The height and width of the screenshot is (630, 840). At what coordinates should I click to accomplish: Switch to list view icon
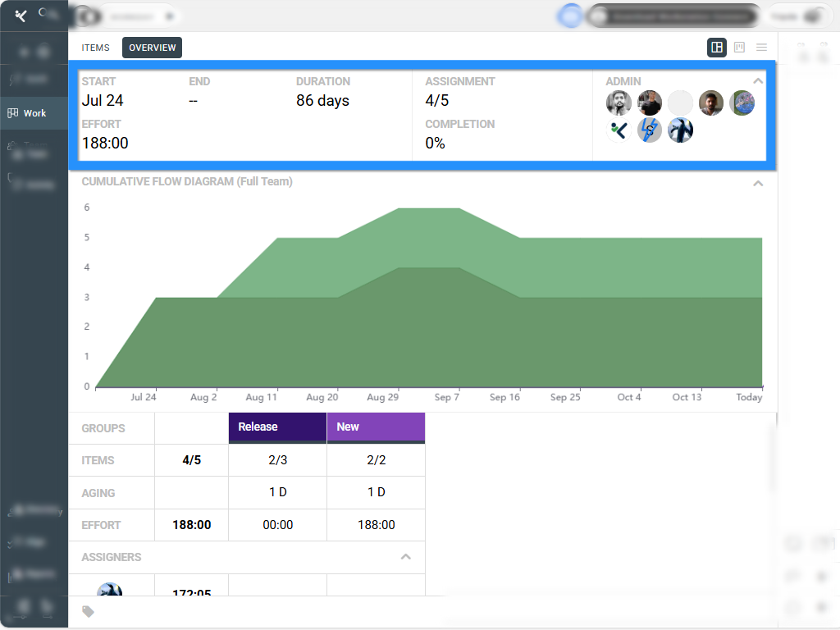click(x=761, y=48)
